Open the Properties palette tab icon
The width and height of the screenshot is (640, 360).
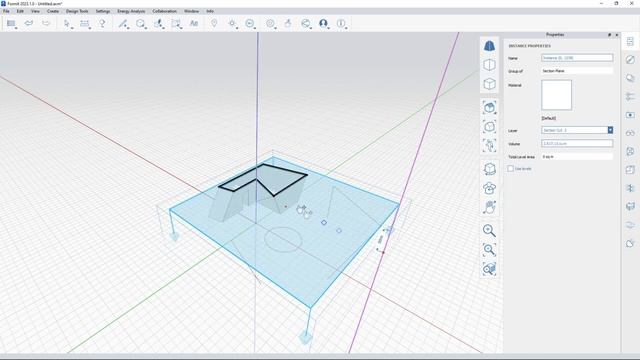pyautogui.click(x=630, y=41)
